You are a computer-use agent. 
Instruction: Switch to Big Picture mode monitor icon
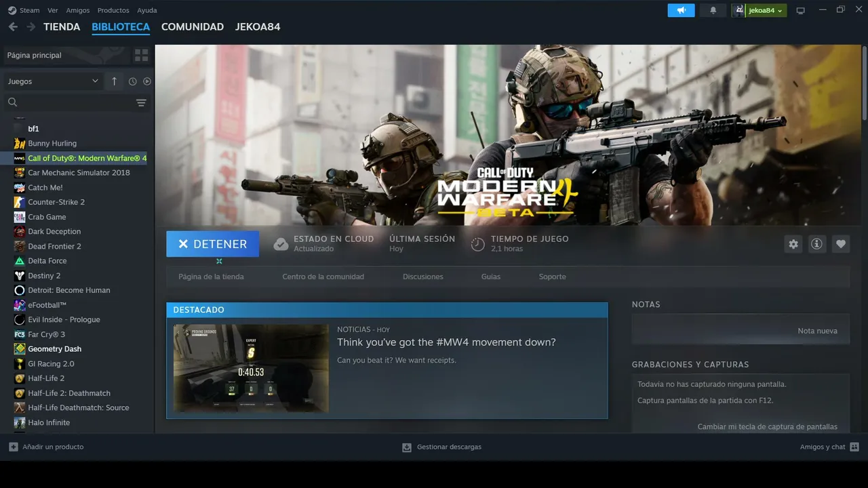[800, 11]
